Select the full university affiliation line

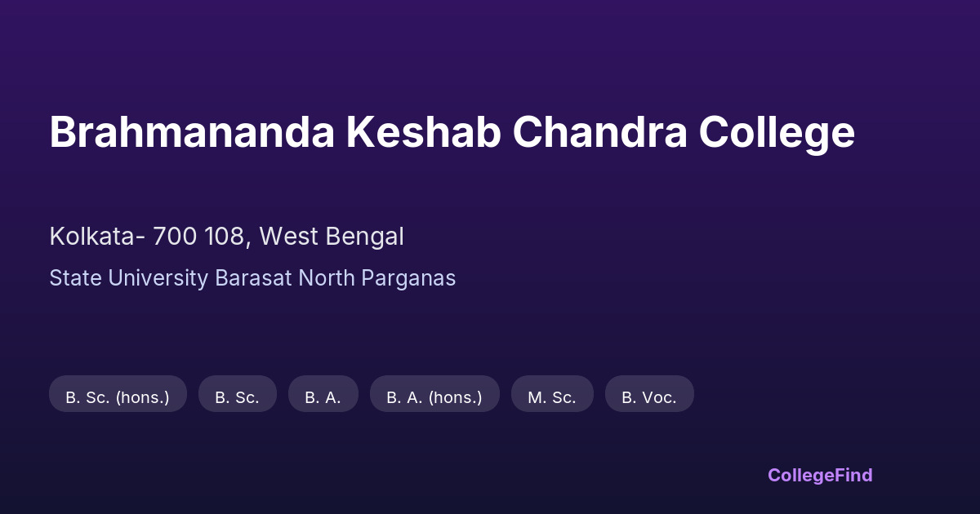(252, 278)
